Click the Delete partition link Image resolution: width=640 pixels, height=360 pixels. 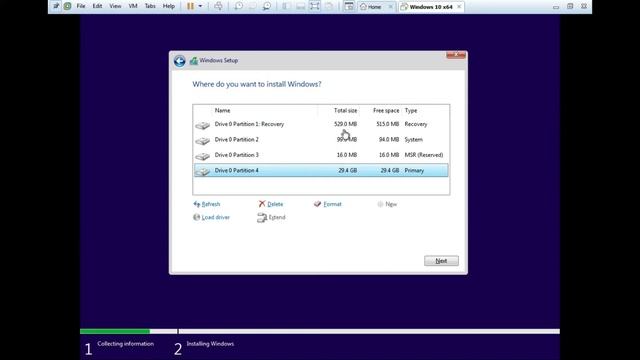click(x=275, y=204)
